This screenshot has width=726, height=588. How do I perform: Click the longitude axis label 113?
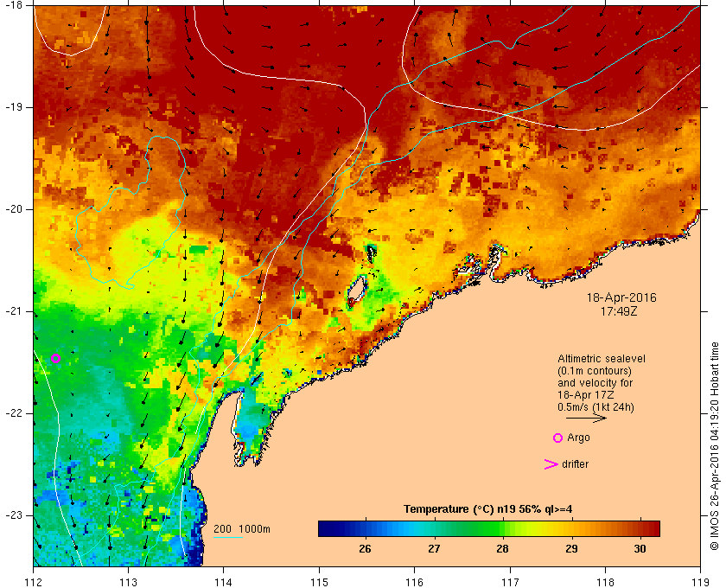pos(128,582)
